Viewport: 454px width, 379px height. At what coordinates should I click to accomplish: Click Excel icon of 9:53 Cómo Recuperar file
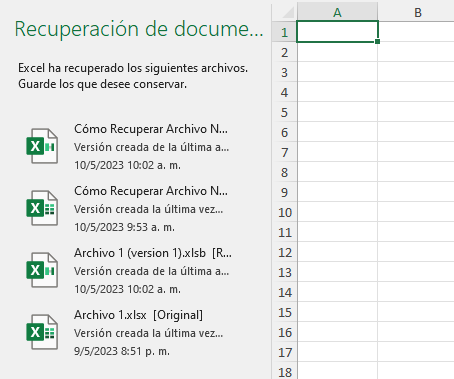click(x=42, y=208)
